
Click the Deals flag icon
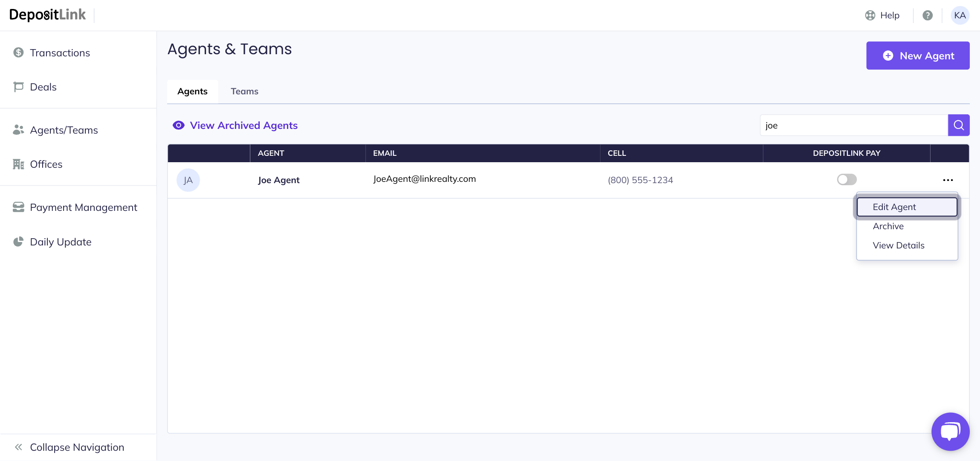pos(18,87)
